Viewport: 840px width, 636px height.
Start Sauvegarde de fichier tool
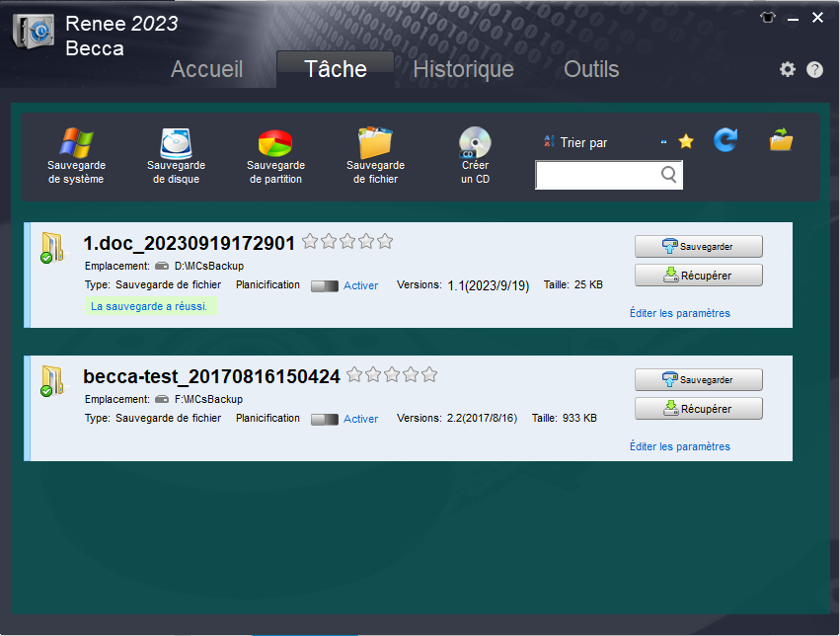click(375, 156)
